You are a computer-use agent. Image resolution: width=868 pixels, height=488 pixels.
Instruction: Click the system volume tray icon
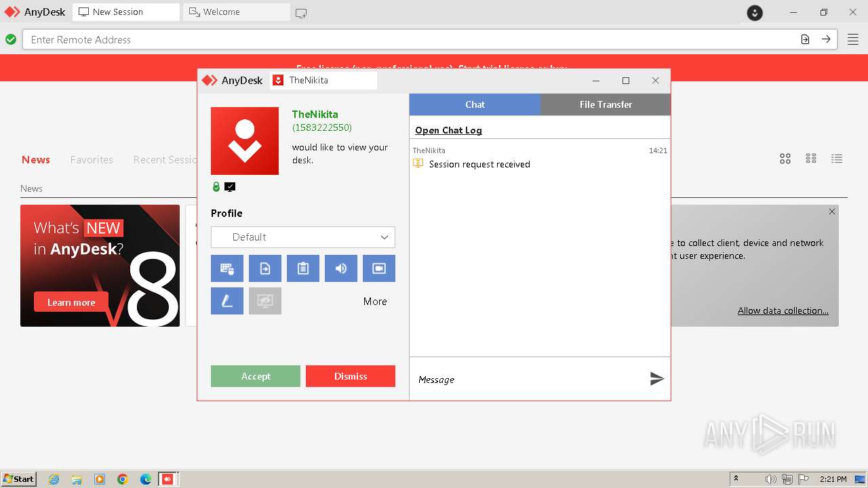pyautogui.click(x=770, y=479)
